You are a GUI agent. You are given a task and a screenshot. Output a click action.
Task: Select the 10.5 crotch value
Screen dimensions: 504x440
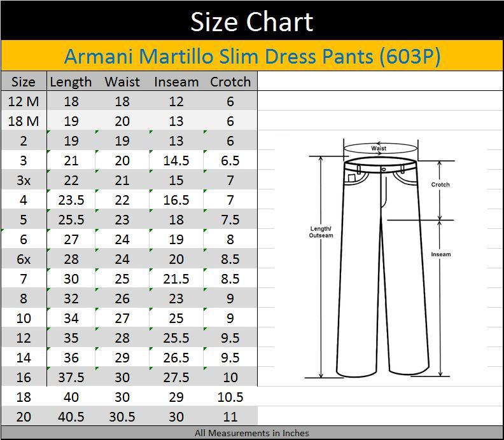(230, 397)
